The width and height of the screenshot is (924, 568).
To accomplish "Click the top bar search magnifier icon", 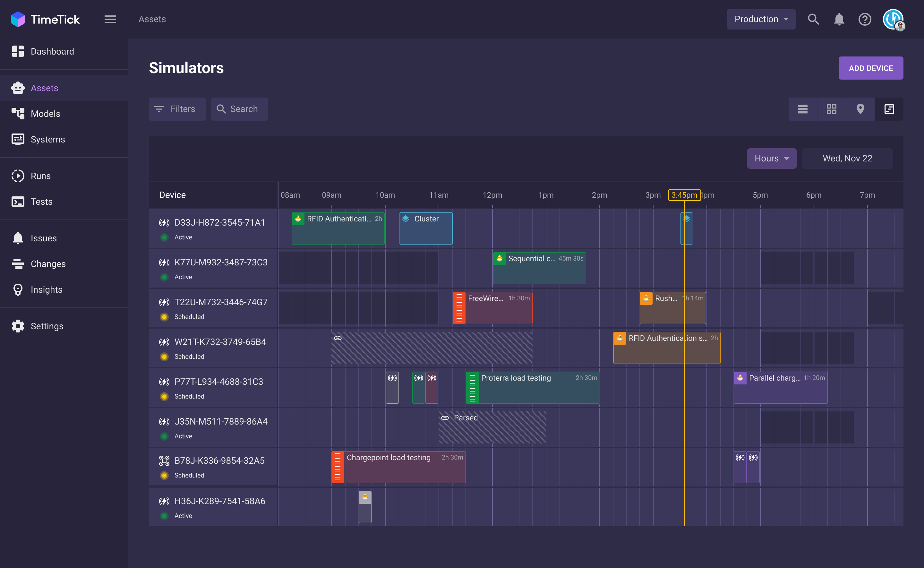I will (813, 19).
